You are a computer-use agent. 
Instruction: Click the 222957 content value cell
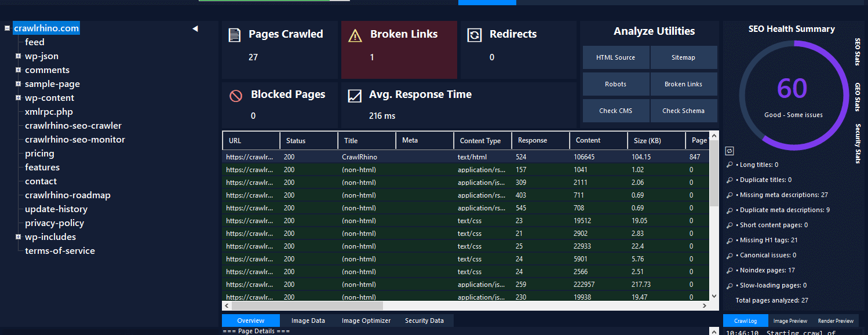pos(599,284)
